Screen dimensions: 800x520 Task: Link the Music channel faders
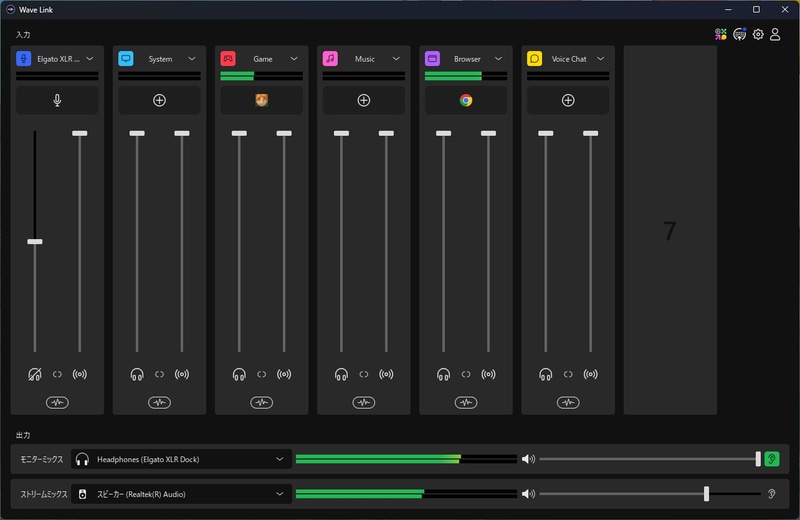tap(364, 375)
